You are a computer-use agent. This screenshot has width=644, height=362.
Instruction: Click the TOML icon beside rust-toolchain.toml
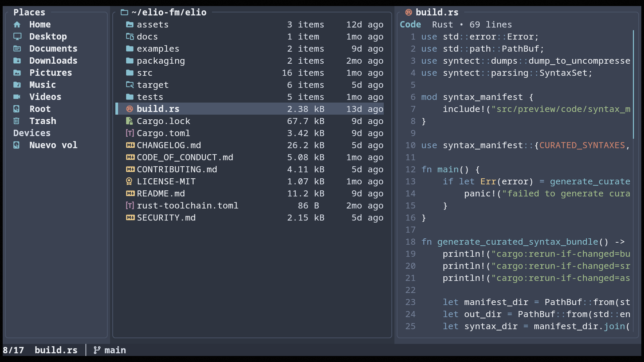(x=130, y=205)
